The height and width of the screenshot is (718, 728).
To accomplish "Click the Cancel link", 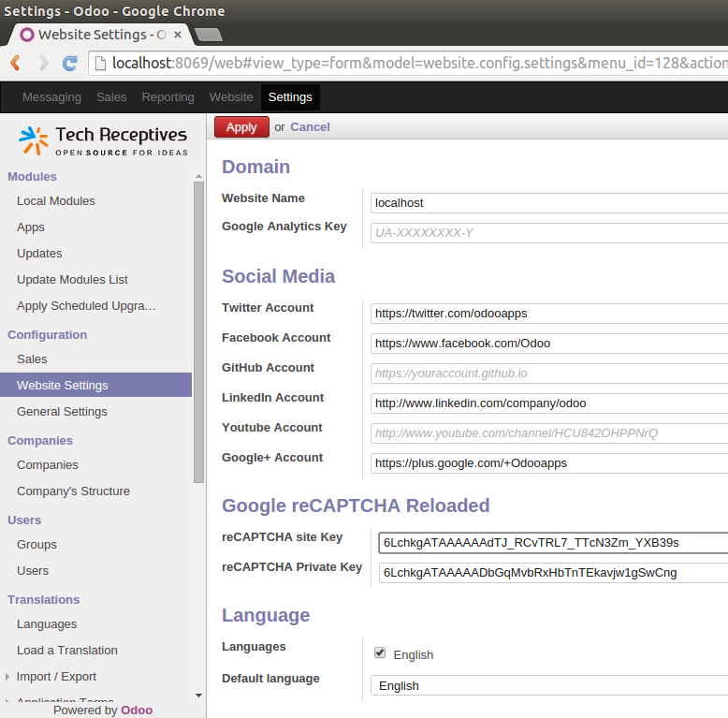I will [x=310, y=127].
